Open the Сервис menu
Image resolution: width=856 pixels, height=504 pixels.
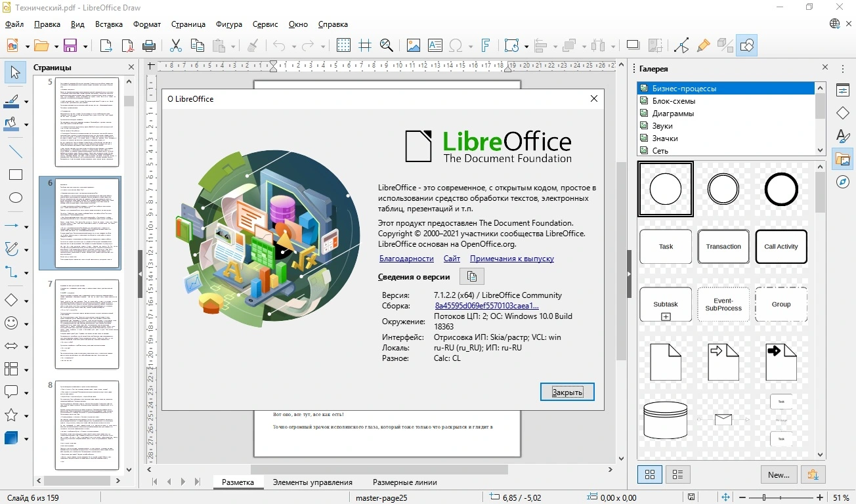265,24
